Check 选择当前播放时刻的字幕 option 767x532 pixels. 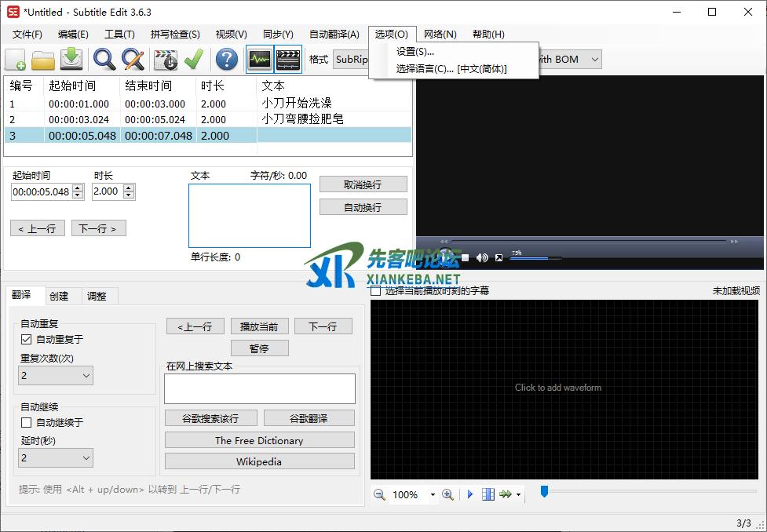click(x=376, y=291)
